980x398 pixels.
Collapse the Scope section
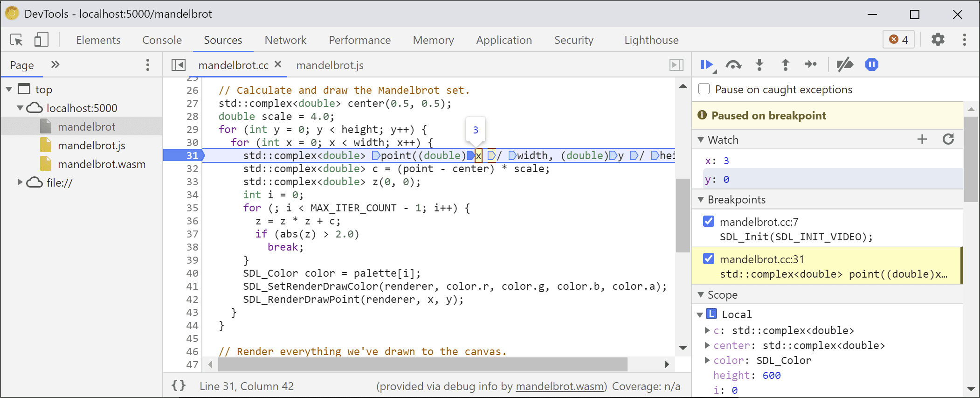700,295
